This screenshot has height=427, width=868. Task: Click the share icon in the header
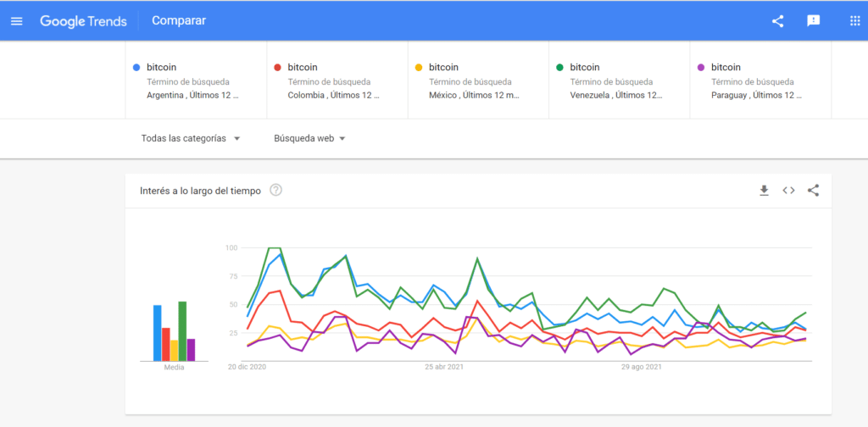pyautogui.click(x=777, y=21)
